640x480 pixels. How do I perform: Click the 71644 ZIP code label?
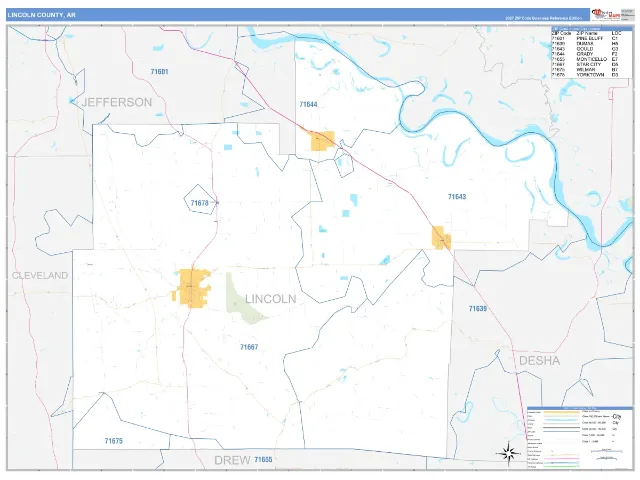308,104
